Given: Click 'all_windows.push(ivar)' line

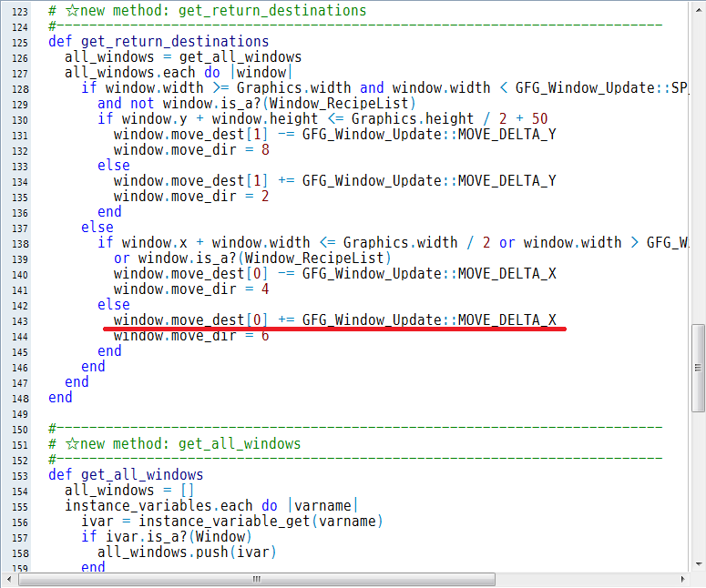Looking at the screenshot, I should [x=187, y=552].
